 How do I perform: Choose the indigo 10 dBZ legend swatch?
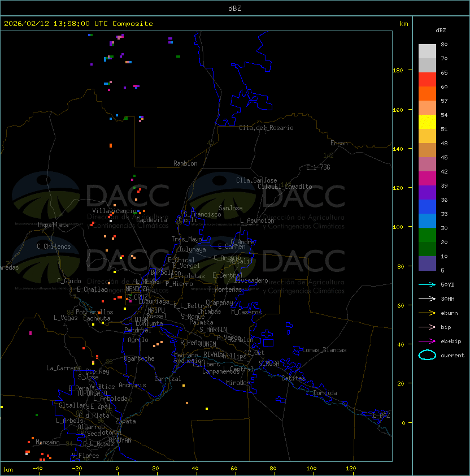pos(427,263)
